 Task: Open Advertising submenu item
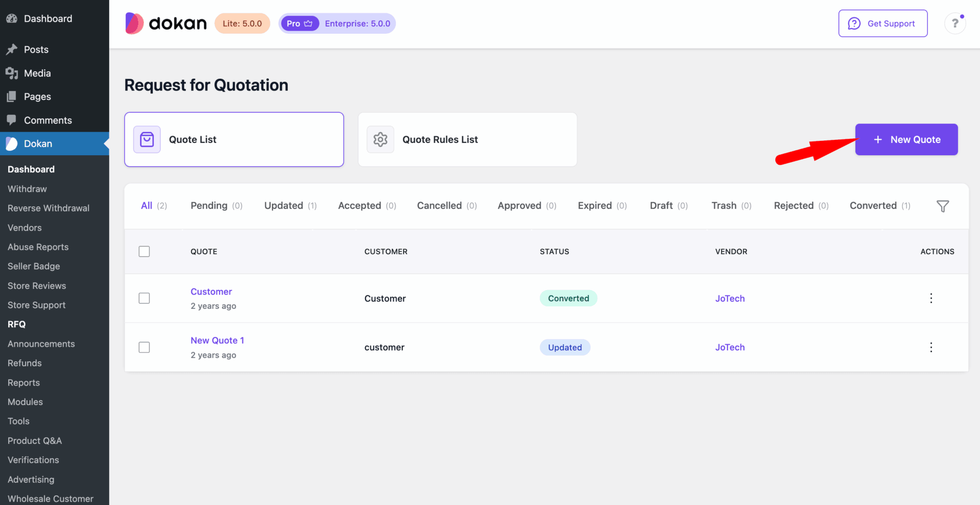pyautogui.click(x=31, y=479)
